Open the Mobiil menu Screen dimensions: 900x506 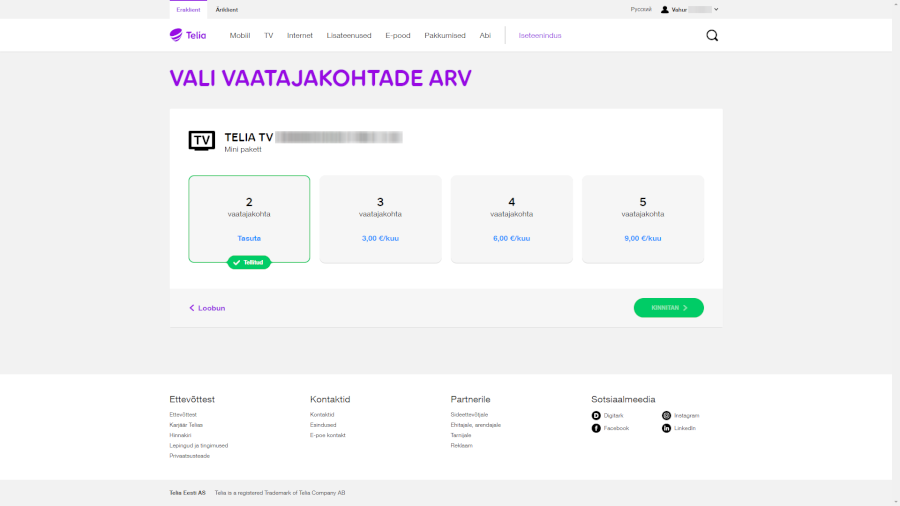click(x=240, y=36)
